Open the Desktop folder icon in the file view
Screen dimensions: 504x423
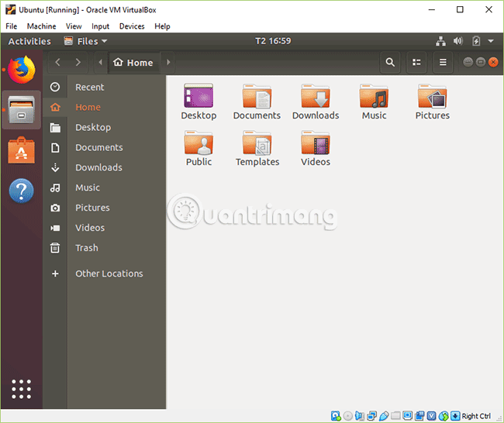pos(198,96)
